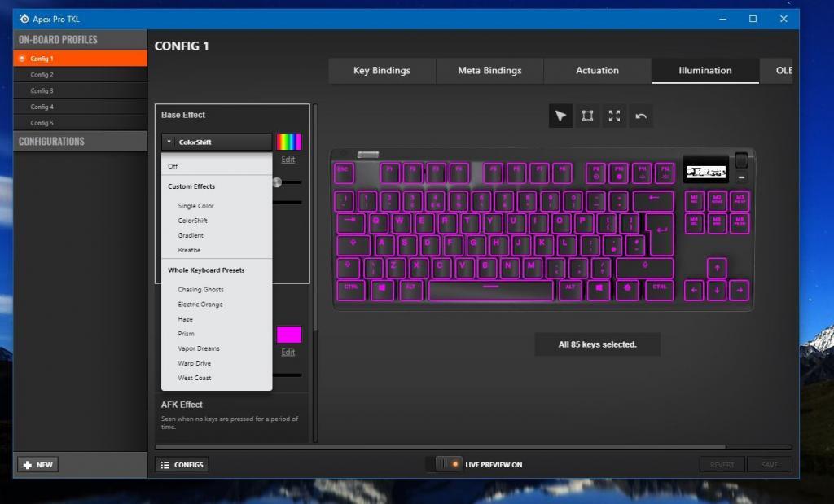834x504 pixels.
Task: Collapse the ColorShift base effect dropdown
Action: coord(217,142)
